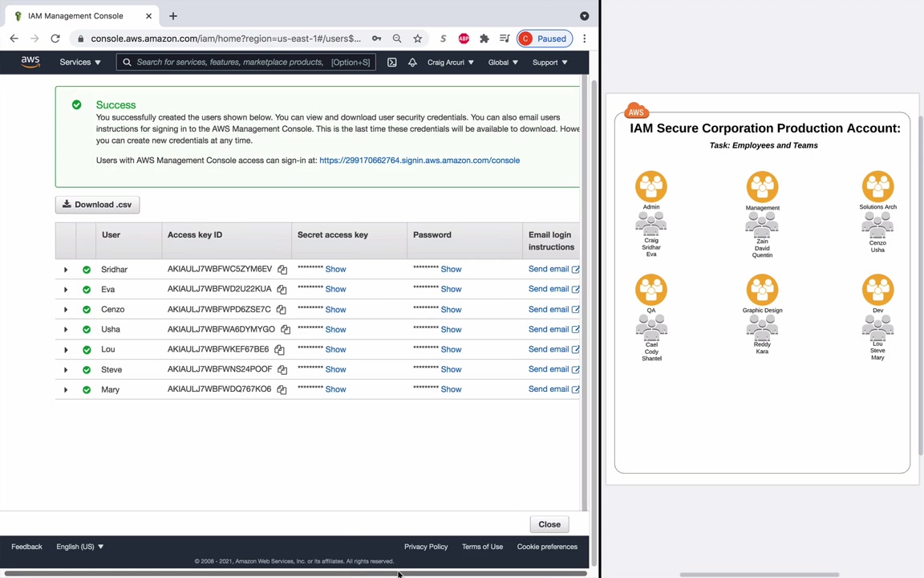This screenshot has height=578, width=924.
Task: Show Eva's password
Action: point(452,289)
